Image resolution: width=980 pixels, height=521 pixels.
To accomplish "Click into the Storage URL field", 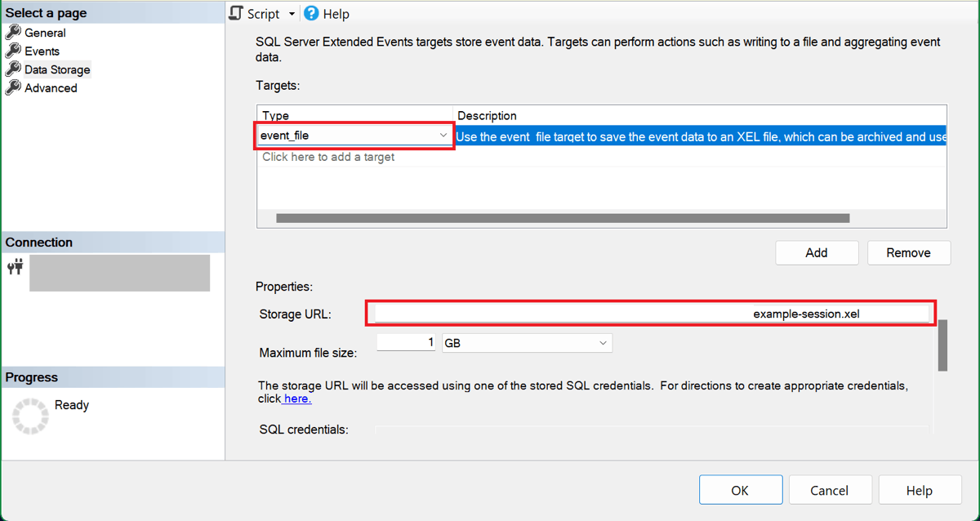I will click(x=650, y=314).
